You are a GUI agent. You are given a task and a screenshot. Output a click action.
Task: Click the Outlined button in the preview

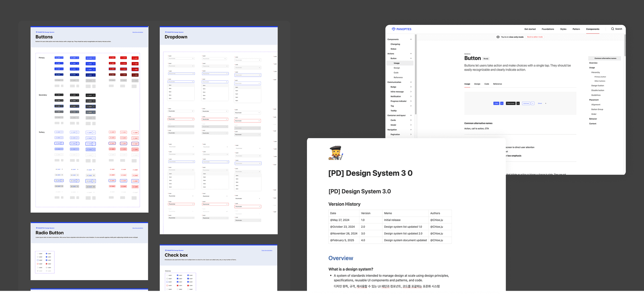[526, 103]
